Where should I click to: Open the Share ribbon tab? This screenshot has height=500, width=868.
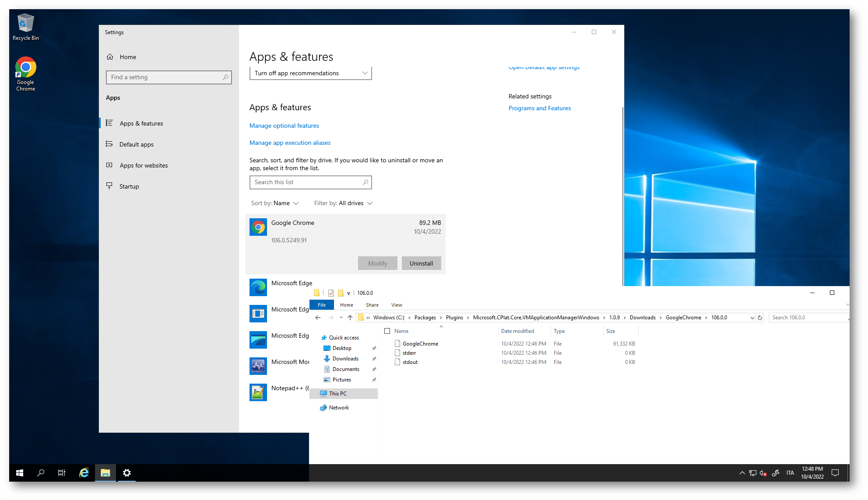373,305
